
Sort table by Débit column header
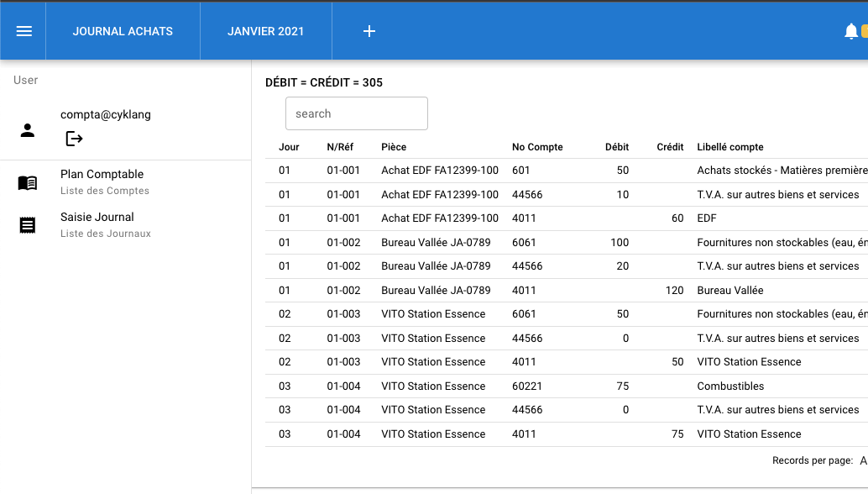pyautogui.click(x=616, y=147)
